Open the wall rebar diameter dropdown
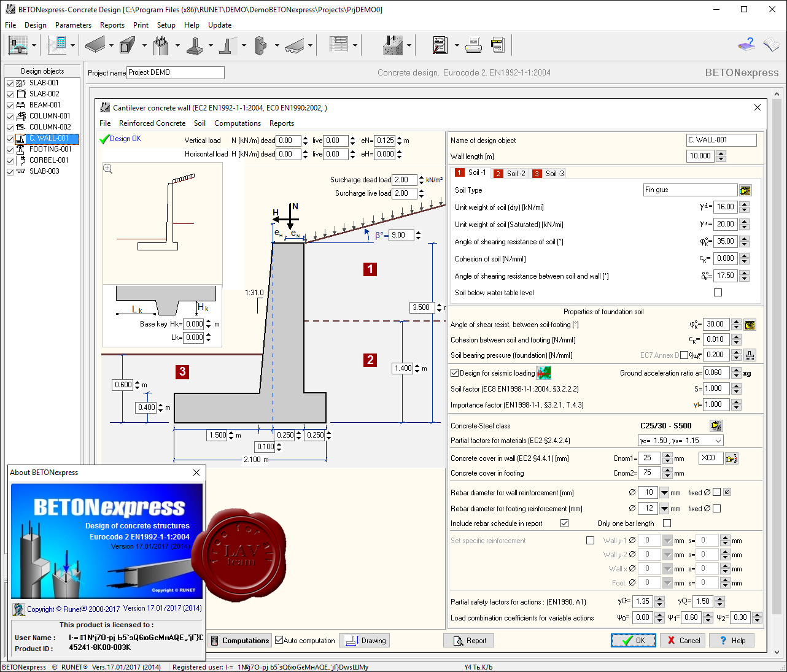Viewport: 787px width, 672px height. pyautogui.click(x=664, y=493)
